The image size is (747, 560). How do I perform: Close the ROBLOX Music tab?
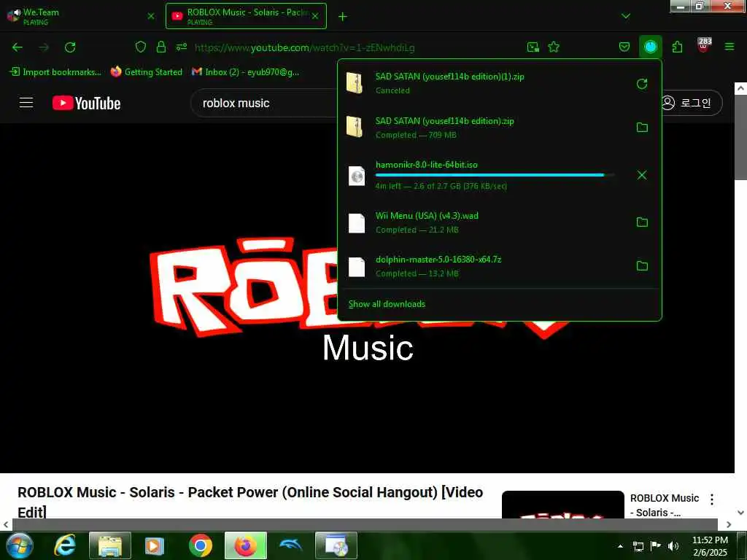pyautogui.click(x=315, y=16)
